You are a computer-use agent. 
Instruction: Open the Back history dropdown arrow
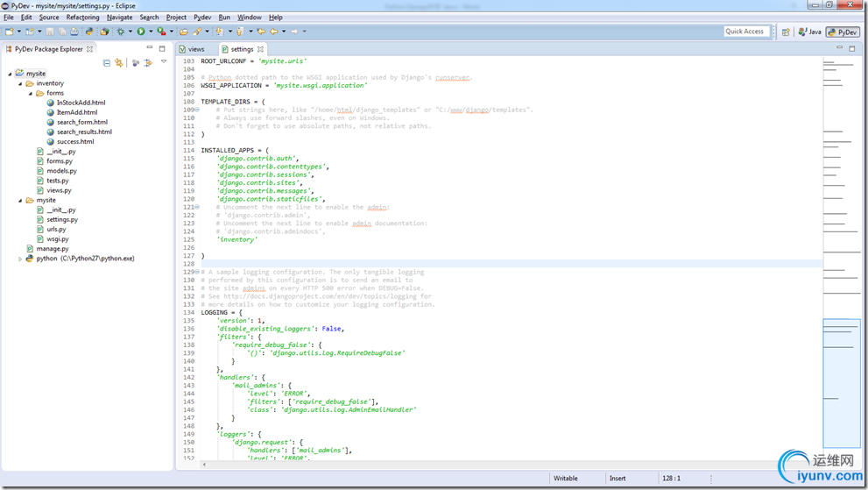coord(284,32)
